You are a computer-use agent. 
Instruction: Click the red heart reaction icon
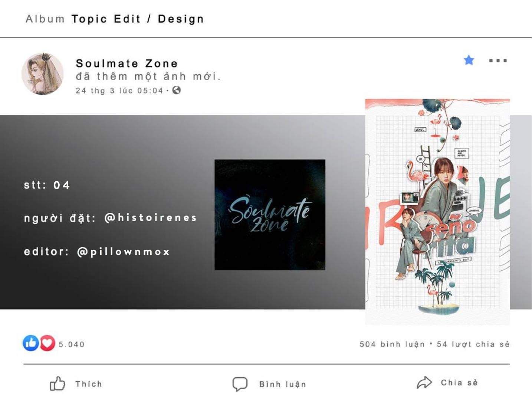coord(47,343)
